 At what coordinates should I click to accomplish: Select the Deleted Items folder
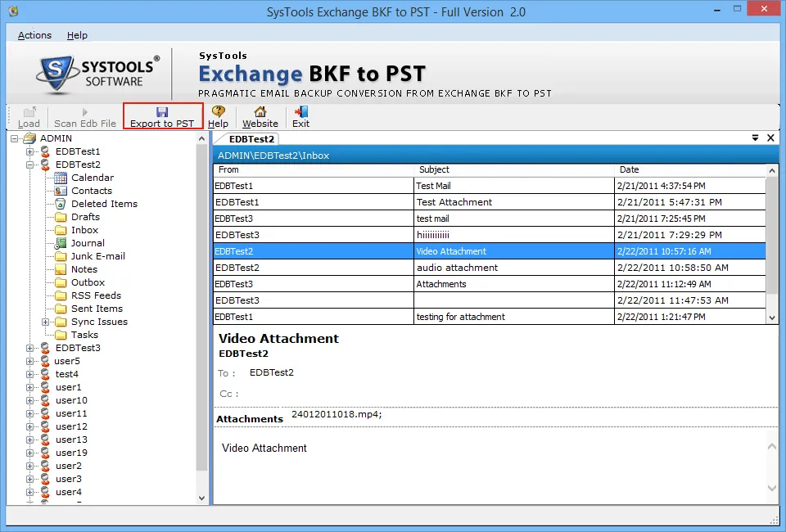[103, 204]
